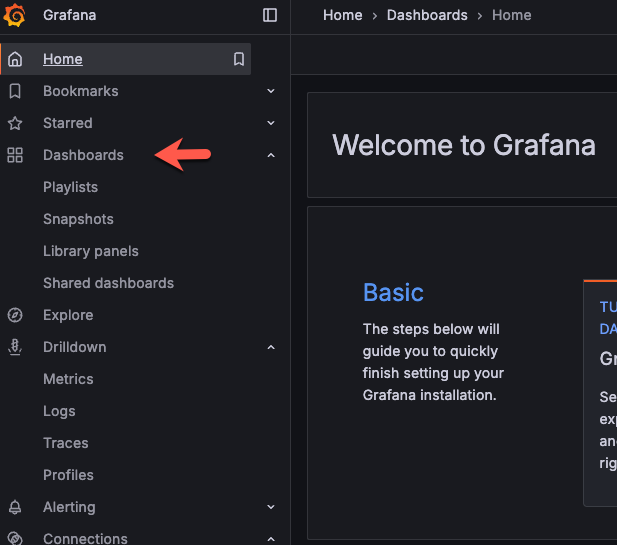This screenshot has width=617, height=545.
Task: Open the Bookmarks menu item
Action: pyautogui.click(x=81, y=91)
